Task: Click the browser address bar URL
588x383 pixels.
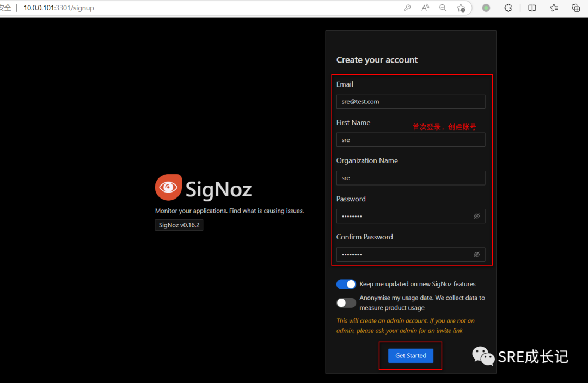Action: click(59, 8)
